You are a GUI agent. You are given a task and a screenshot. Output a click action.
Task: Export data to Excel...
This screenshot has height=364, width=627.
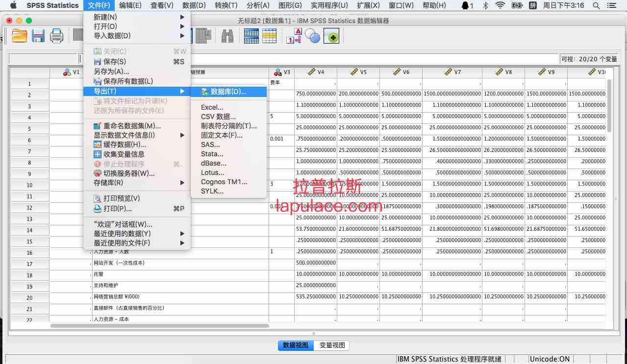click(228, 107)
